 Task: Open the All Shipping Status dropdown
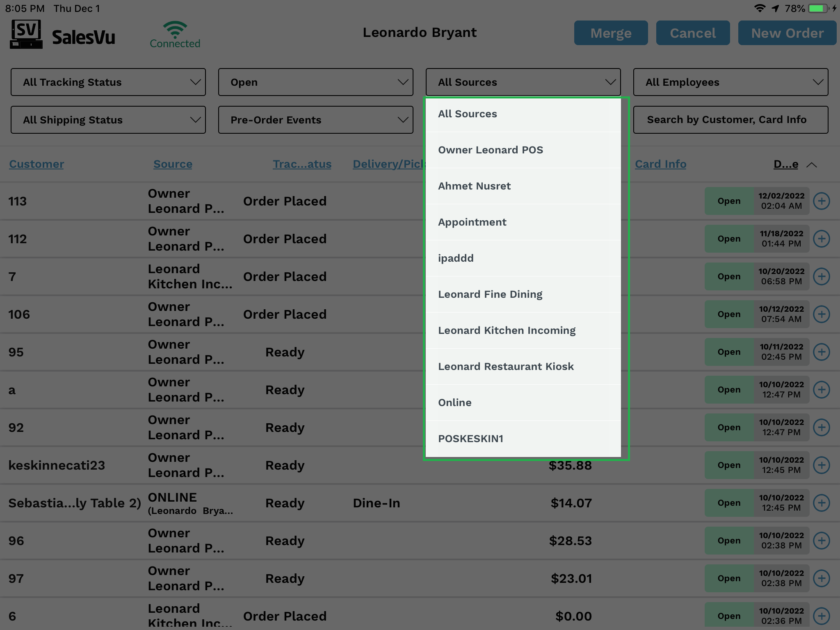click(x=108, y=120)
